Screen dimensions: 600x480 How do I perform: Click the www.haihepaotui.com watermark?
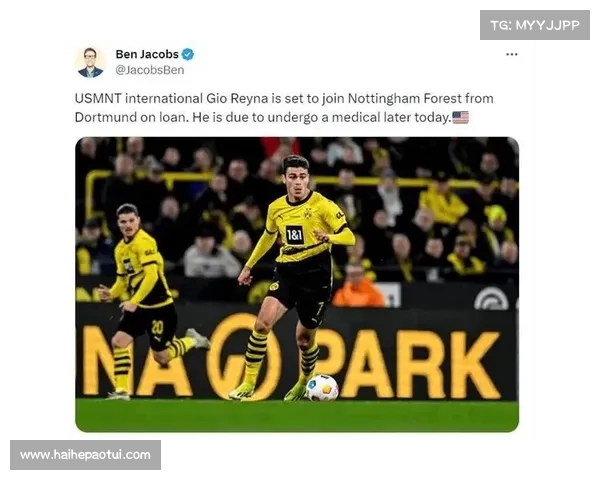(x=85, y=455)
